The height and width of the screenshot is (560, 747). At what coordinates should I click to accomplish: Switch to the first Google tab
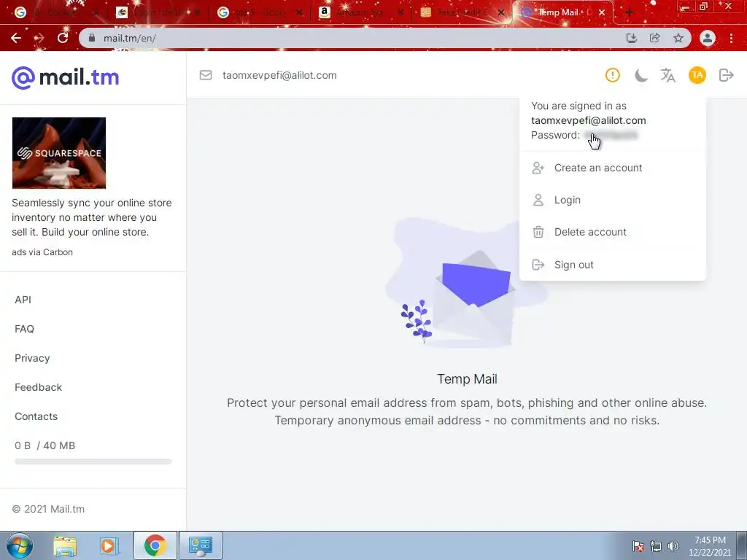tap(57, 12)
